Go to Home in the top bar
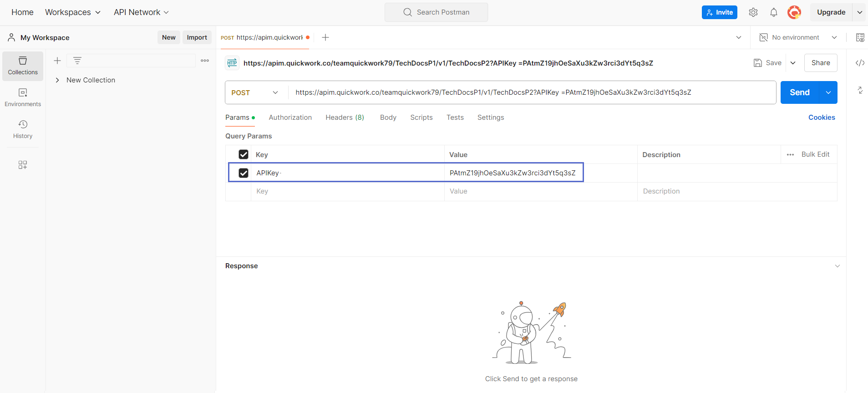 [x=22, y=12]
